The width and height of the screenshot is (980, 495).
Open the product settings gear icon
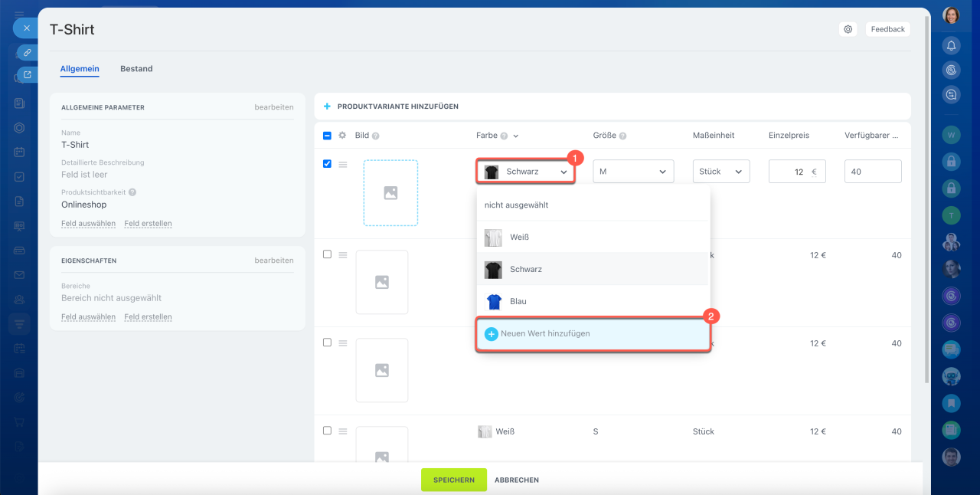848,29
